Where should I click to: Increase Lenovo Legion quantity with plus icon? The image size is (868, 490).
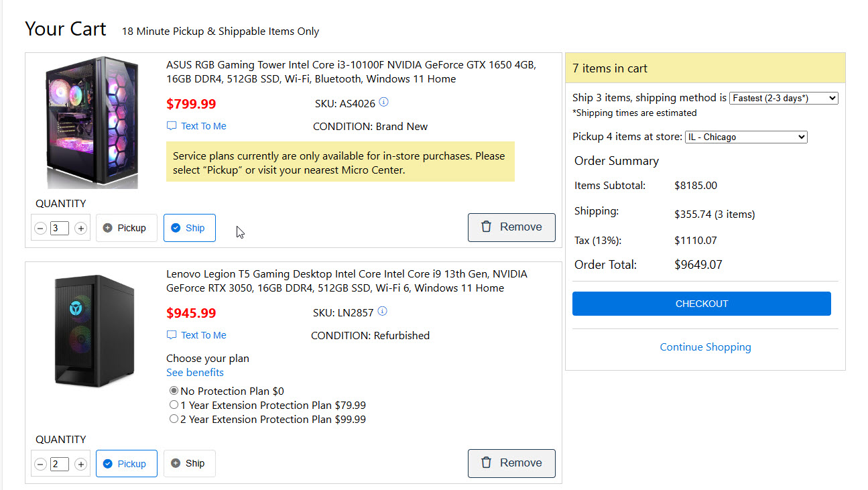[x=80, y=465]
